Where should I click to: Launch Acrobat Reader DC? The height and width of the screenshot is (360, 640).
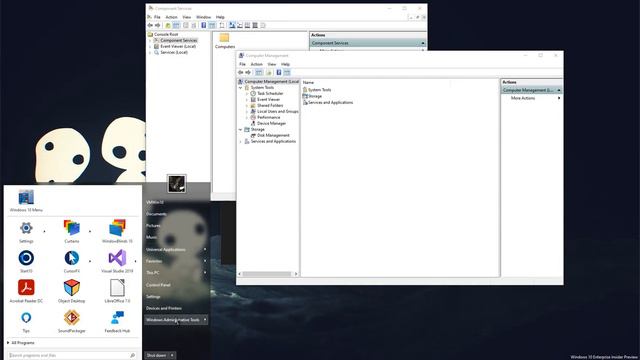26,288
